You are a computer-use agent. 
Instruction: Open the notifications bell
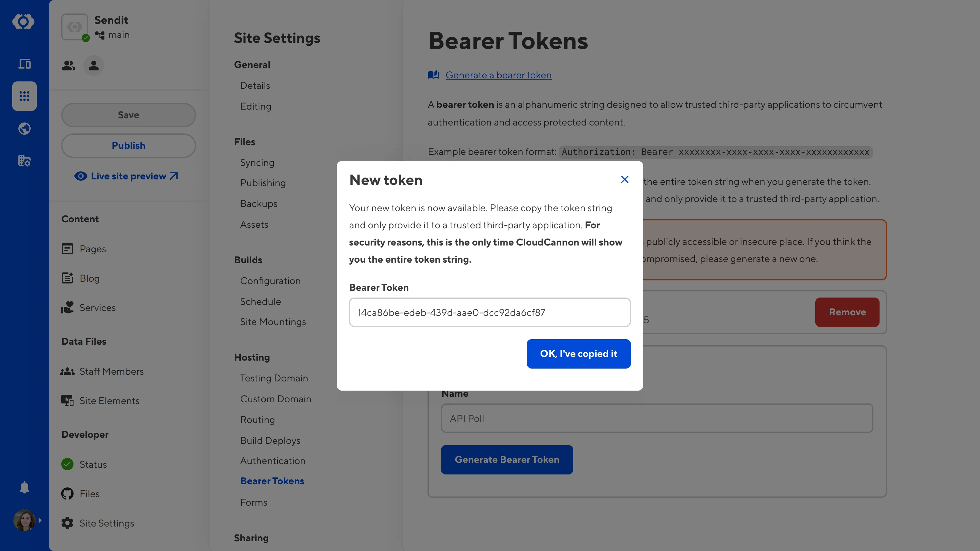(x=24, y=487)
